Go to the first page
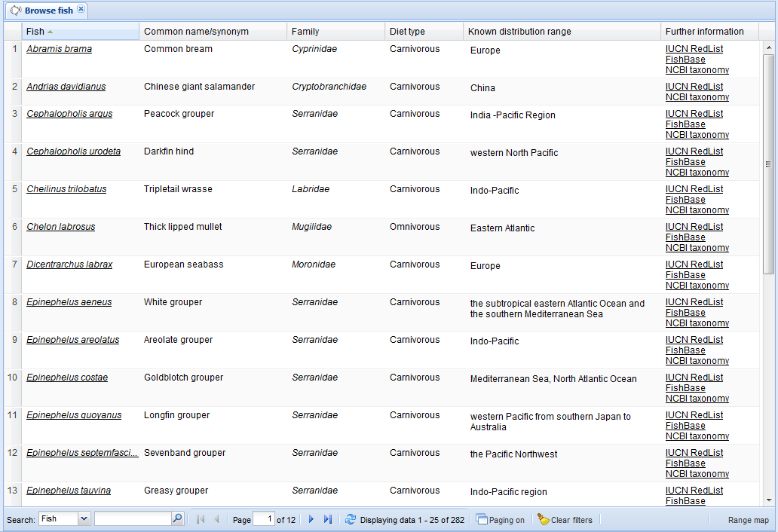This screenshot has height=532, width=778. [201, 519]
